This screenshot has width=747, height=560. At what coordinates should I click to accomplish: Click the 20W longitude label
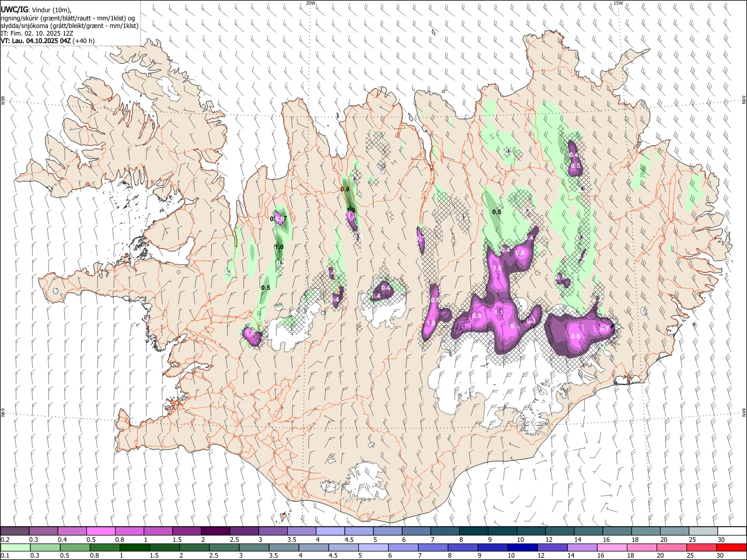coord(310,3)
